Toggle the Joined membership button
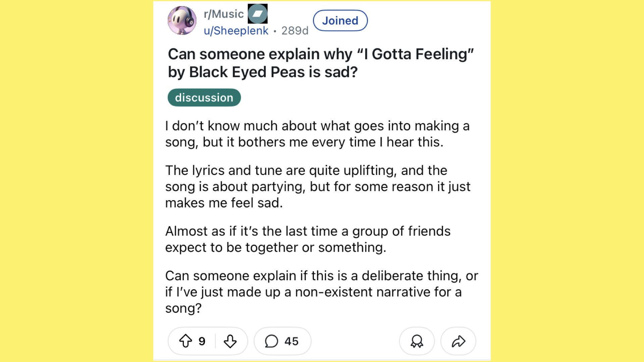Screen dimensions: 644x362 coord(340,21)
